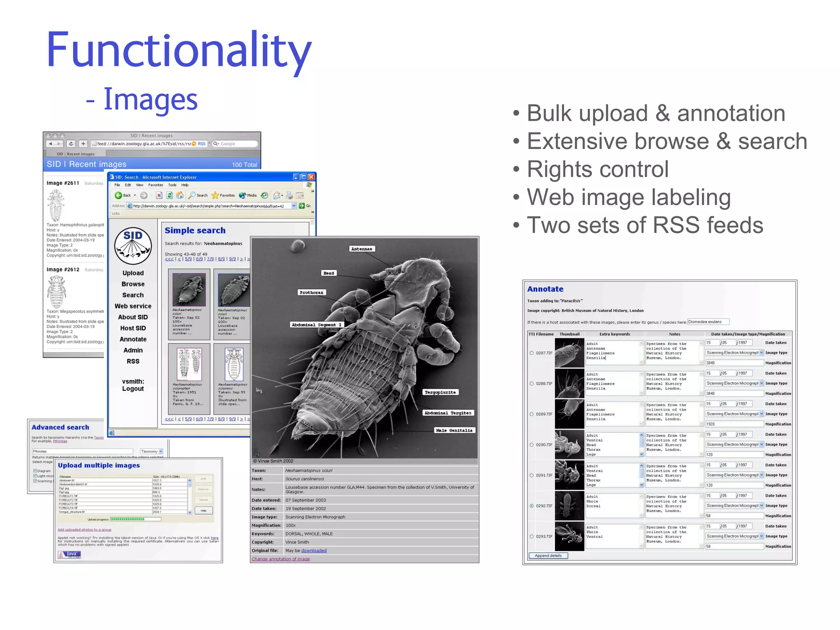Click the Internet Explorer Back arrow icon

pyautogui.click(x=118, y=195)
